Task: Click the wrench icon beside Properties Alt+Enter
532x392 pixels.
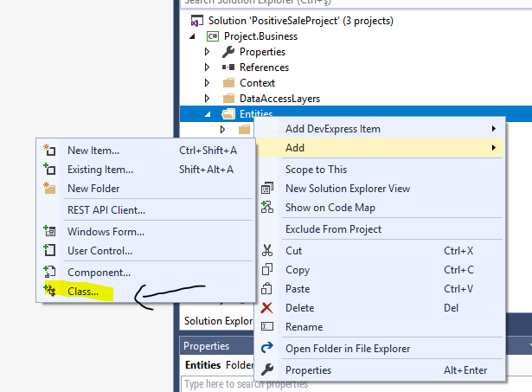Action: click(x=267, y=370)
